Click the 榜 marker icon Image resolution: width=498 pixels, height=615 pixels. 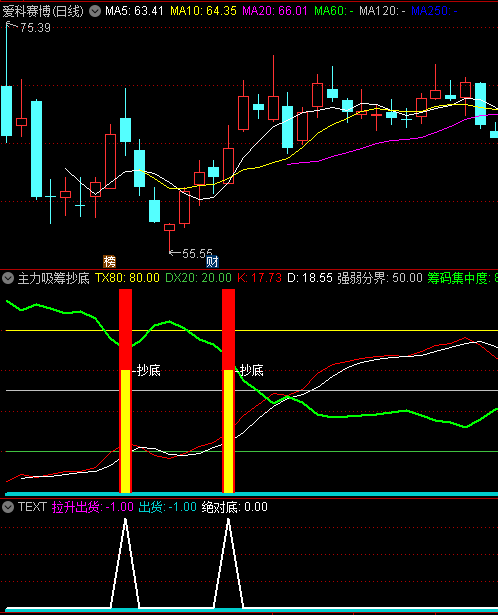click(x=109, y=261)
